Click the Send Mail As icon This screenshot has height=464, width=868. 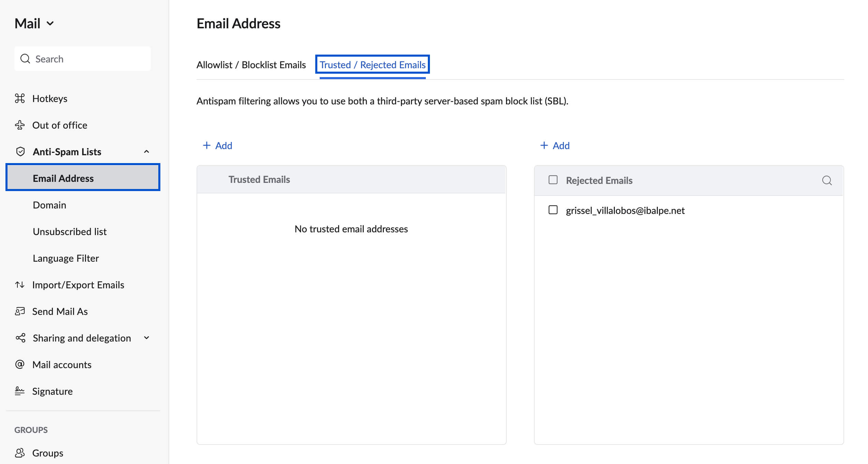point(20,311)
